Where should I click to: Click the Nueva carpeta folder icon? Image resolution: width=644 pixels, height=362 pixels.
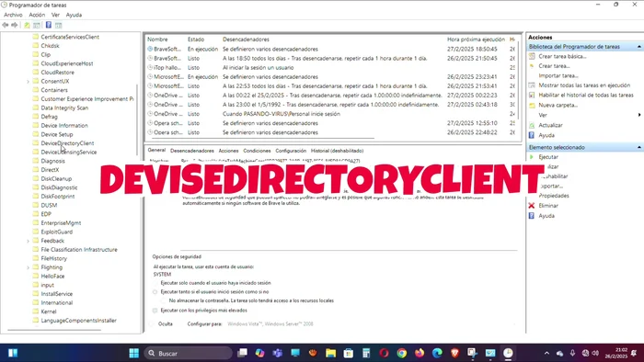tap(532, 105)
